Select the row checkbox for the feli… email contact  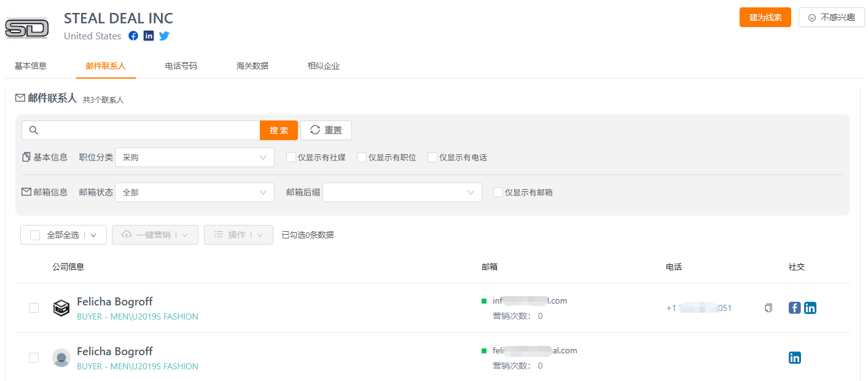tap(34, 358)
